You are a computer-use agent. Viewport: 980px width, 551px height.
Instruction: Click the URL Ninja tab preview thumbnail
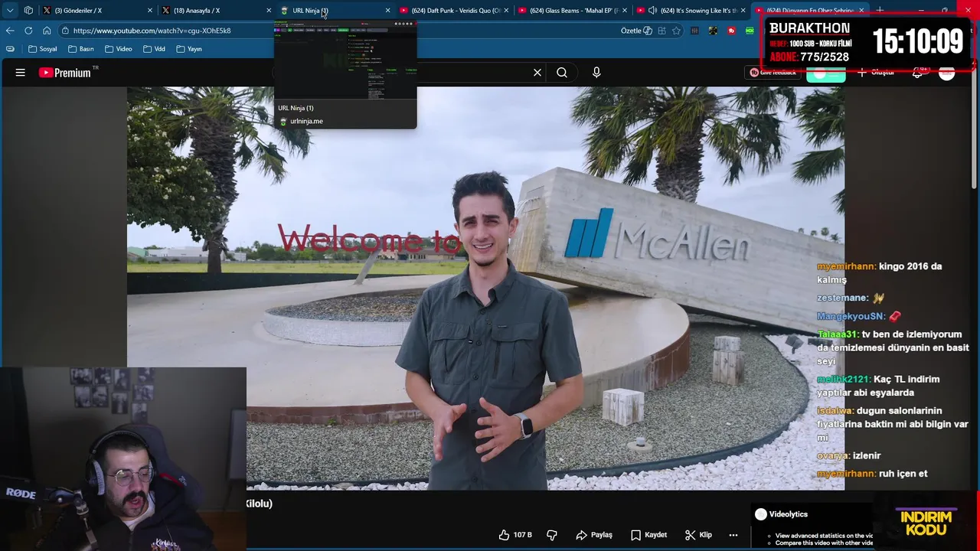pyautogui.click(x=345, y=61)
